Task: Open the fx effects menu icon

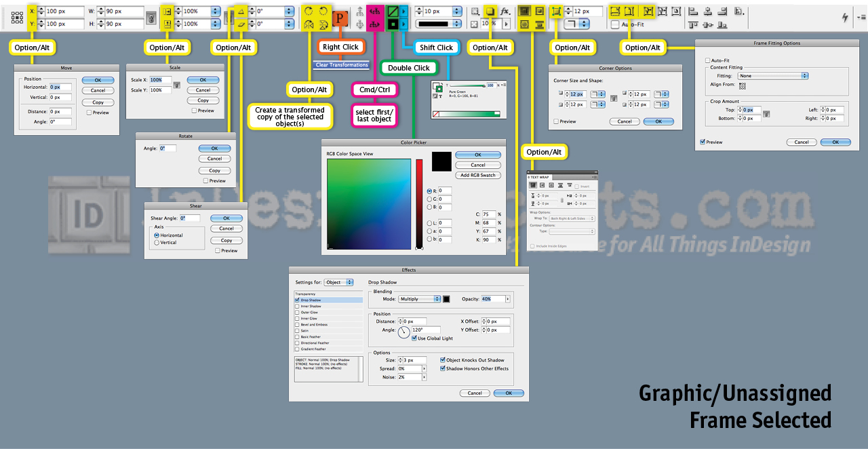Action: [x=505, y=12]
